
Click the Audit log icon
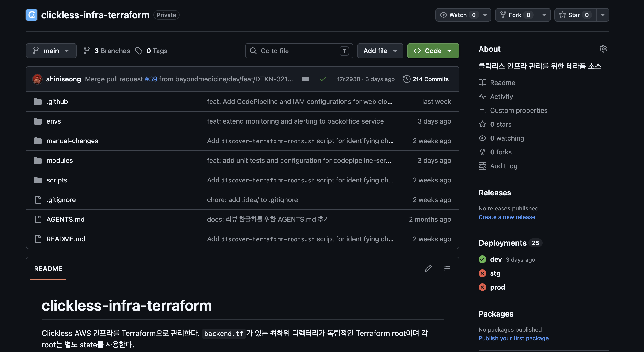[482, 166]
